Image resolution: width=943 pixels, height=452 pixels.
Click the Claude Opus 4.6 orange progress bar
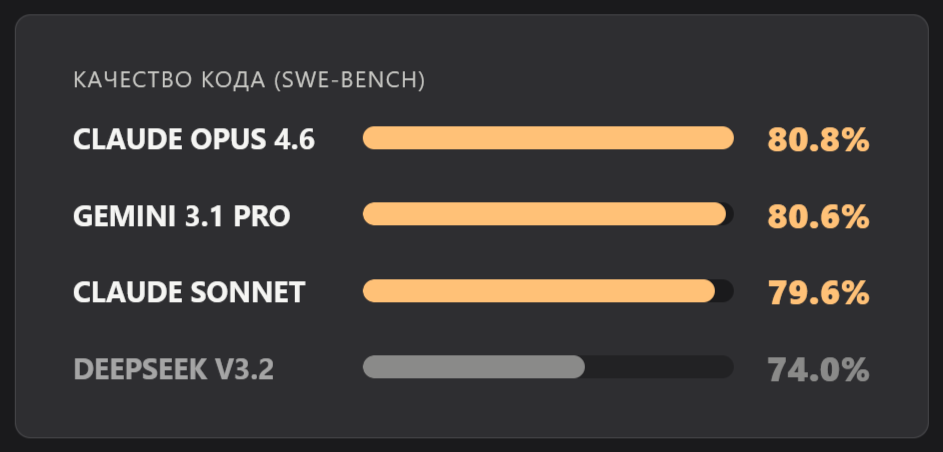(548, 138)
